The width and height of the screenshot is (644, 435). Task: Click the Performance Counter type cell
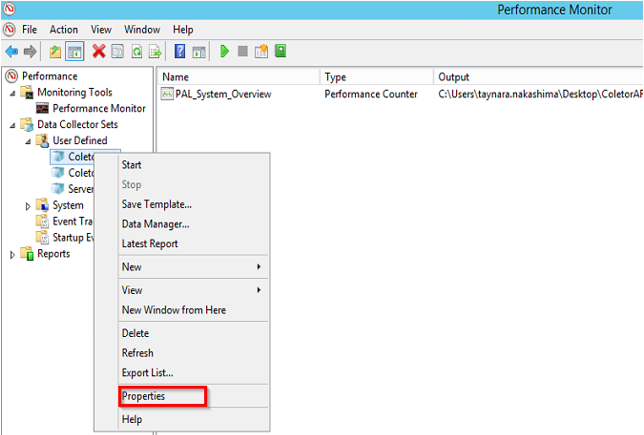point(371,94)
